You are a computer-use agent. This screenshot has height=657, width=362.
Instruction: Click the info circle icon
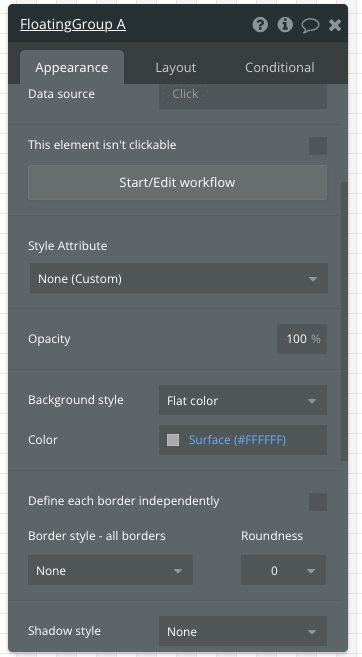point(285,25)
